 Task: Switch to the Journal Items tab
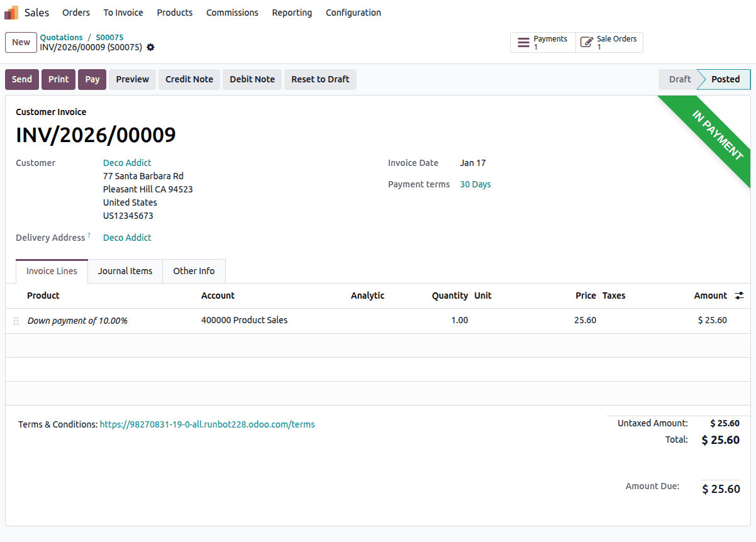click(125, 271)
